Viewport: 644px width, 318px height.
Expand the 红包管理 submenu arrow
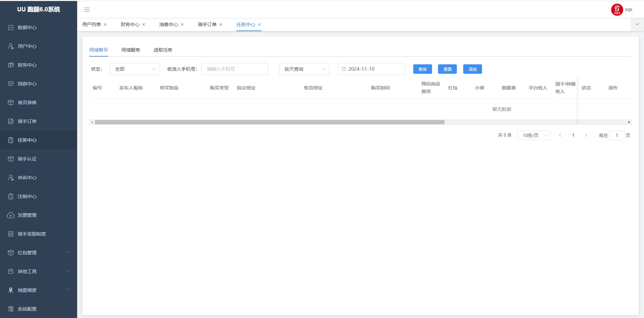point(68,252)
